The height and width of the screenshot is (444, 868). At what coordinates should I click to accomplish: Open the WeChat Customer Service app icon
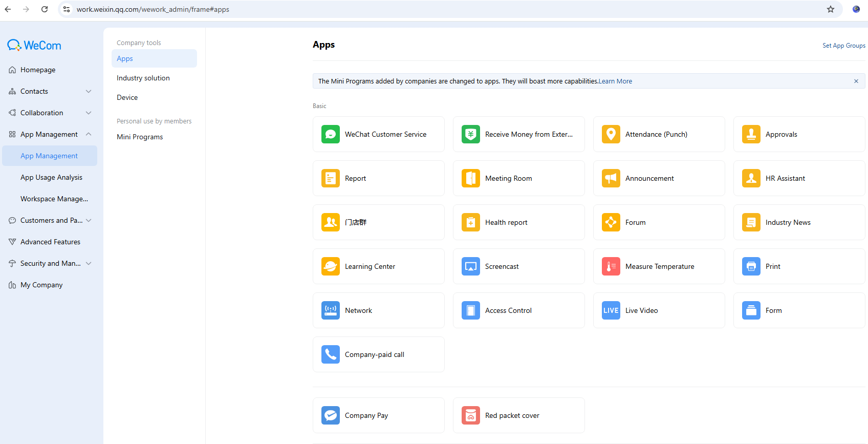pos(331,134)
